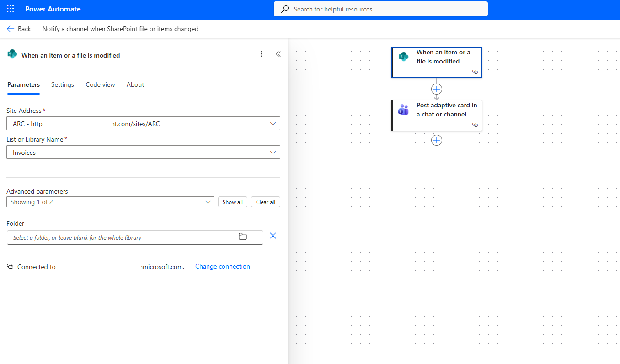
Task: Click the three-dot more options icon
Action: point(262,54)
